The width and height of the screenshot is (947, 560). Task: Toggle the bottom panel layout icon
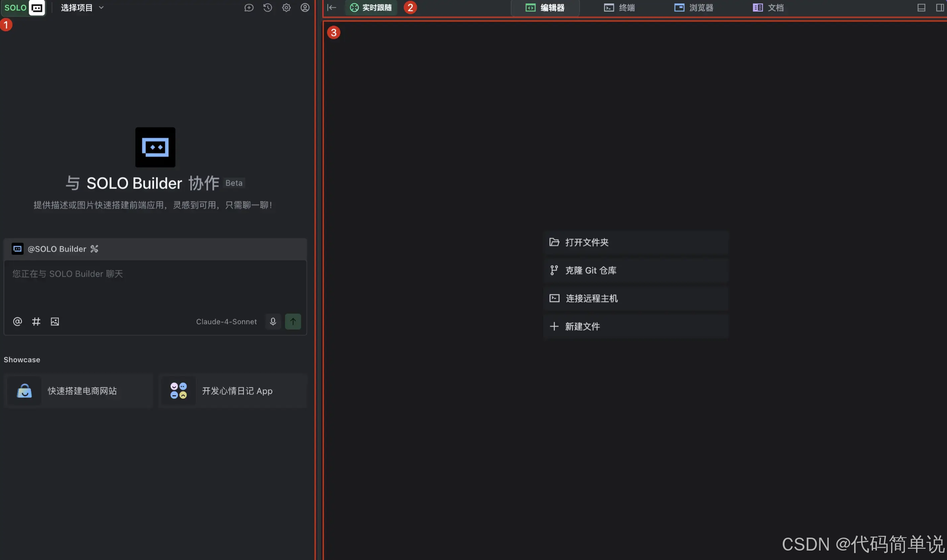[921, 8]
